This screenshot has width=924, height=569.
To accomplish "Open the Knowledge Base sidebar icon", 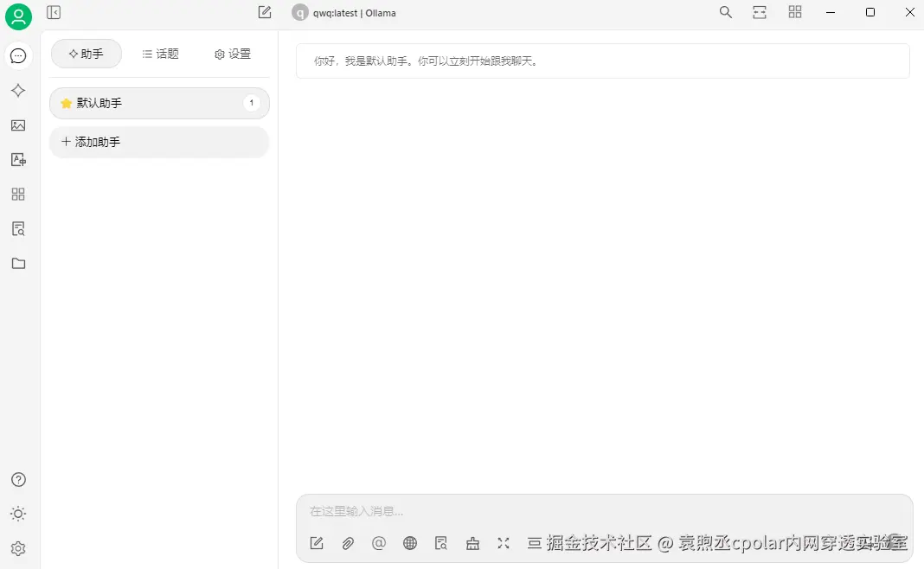I will click(18, 228).
